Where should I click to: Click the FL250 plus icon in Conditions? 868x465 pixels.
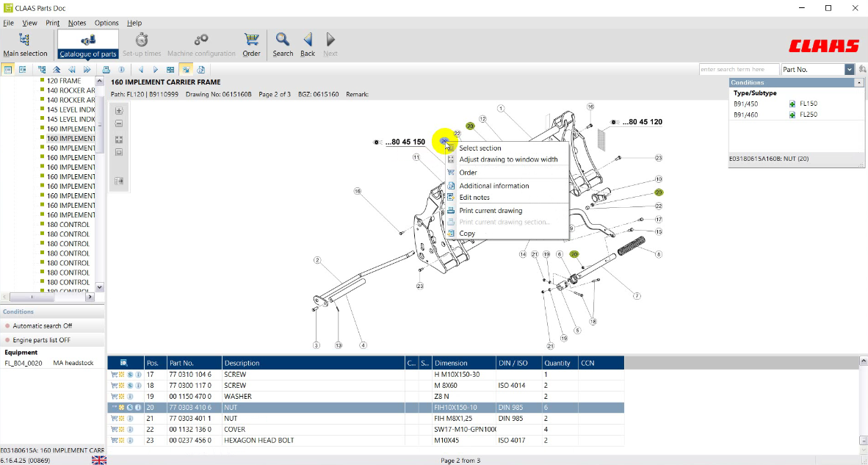coord(792,115)
